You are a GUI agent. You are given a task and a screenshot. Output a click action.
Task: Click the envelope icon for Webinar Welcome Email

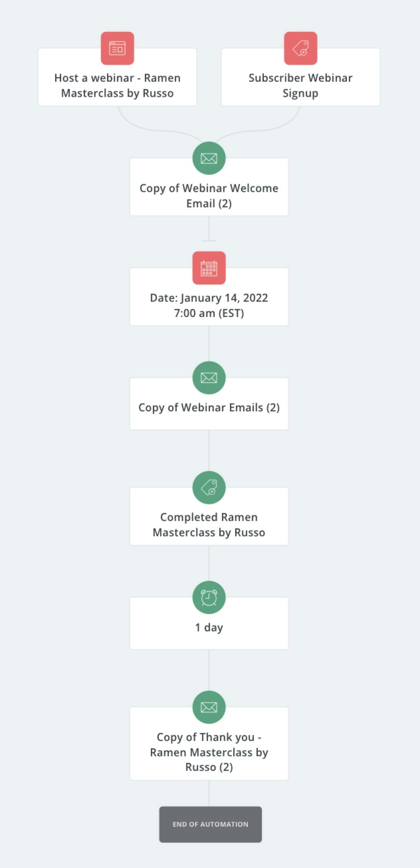[x=209, y=158]
